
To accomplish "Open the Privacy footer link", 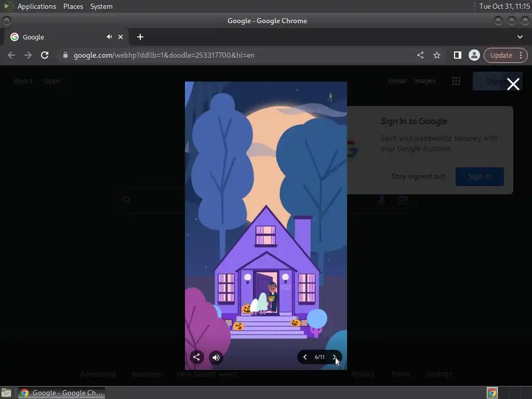I will coord(363,374).
